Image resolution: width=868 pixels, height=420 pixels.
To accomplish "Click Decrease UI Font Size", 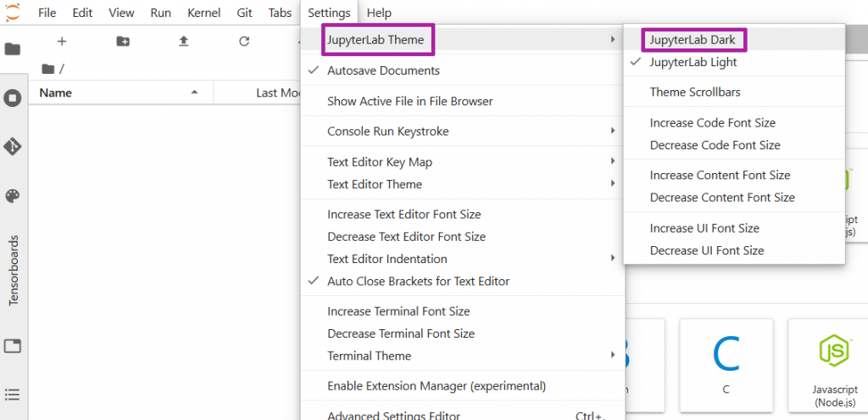I will [734, 250].
